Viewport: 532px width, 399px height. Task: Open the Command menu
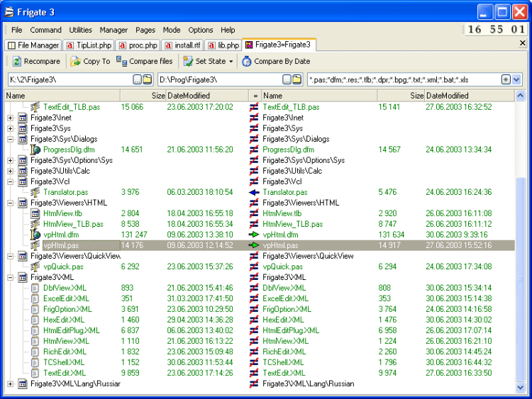tap(46, 30)
